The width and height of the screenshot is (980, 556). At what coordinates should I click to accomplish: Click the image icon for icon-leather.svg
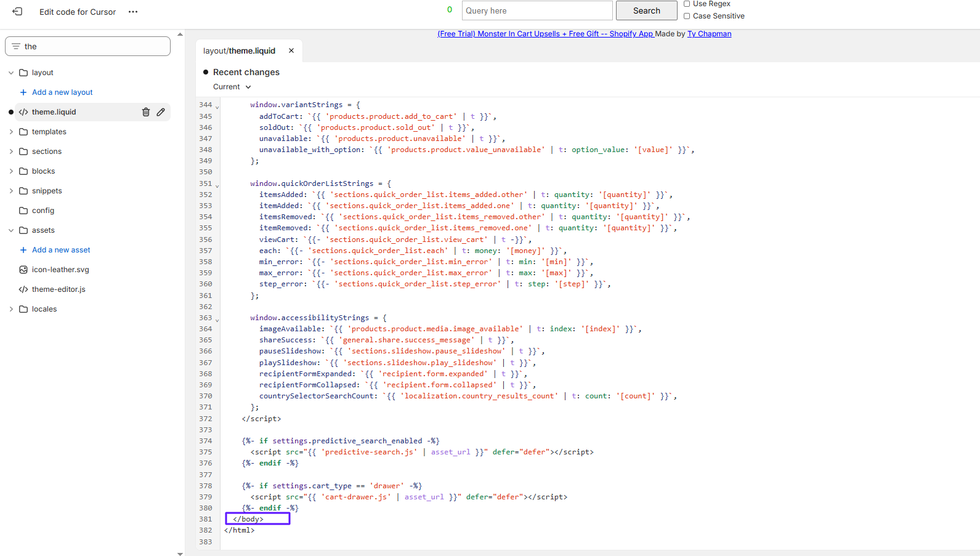click(23, 270)
